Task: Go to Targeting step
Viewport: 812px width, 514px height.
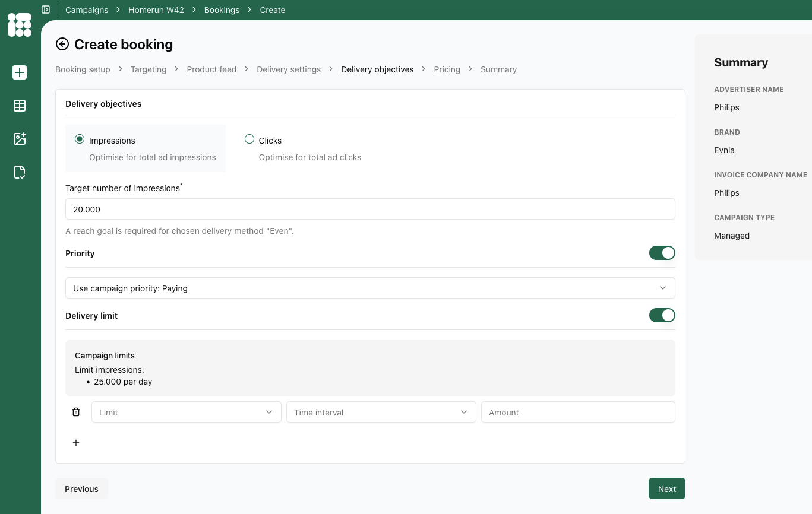Action: pos(149,69)
